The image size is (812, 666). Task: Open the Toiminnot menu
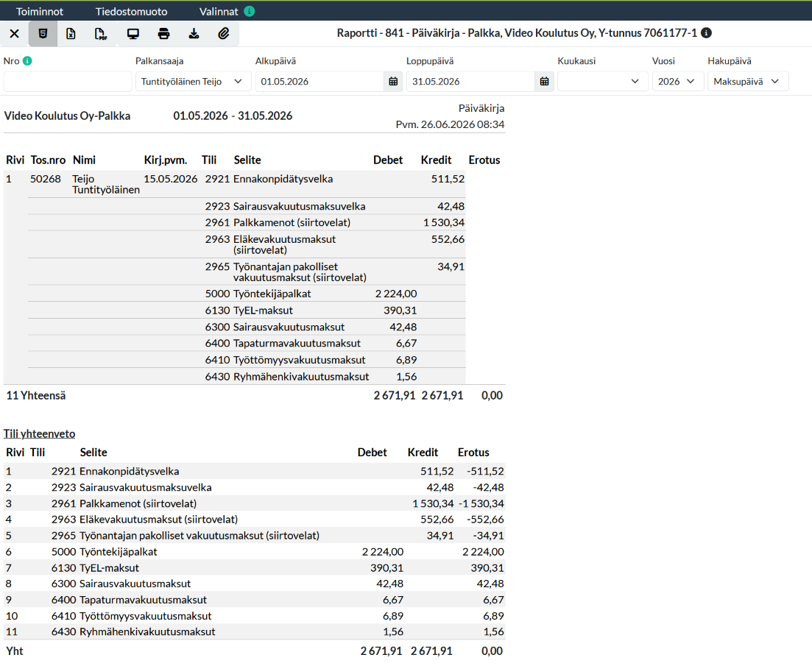click(x=39, y=11)
